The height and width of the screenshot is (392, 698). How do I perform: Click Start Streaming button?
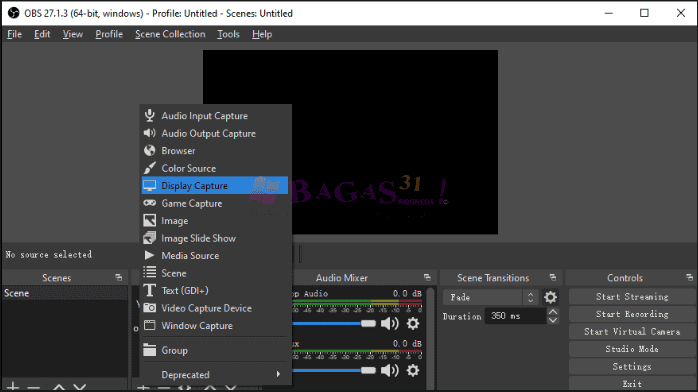(632, 297)
